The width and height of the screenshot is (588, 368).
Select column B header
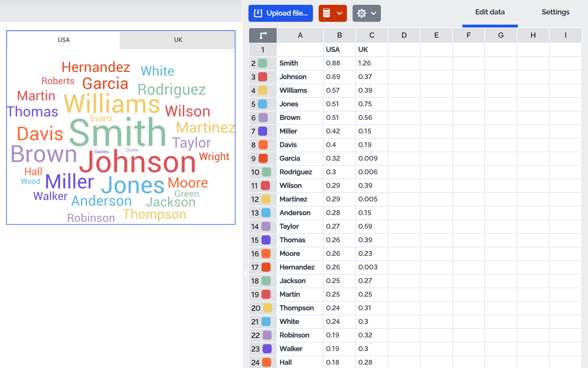tap(339, 35)
